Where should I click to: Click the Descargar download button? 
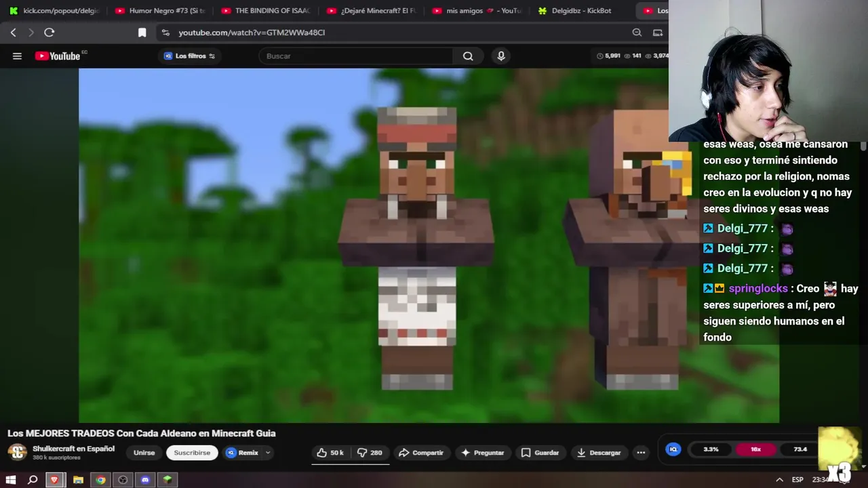(x=599, y=453)
